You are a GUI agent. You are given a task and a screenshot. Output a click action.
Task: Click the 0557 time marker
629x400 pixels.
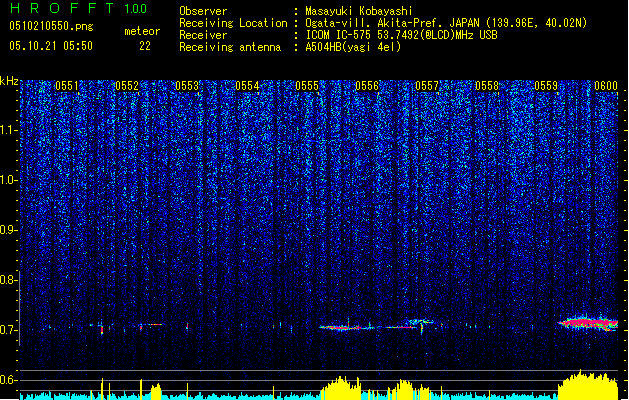coord(427,86)
